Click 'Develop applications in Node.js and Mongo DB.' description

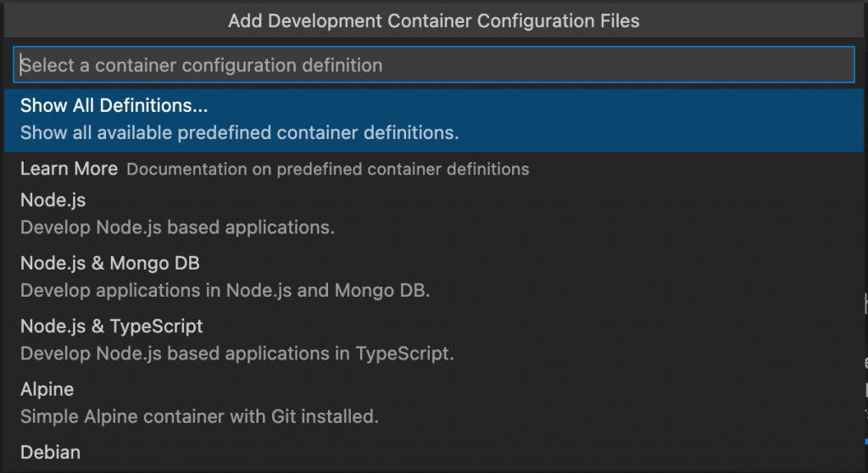225,291
